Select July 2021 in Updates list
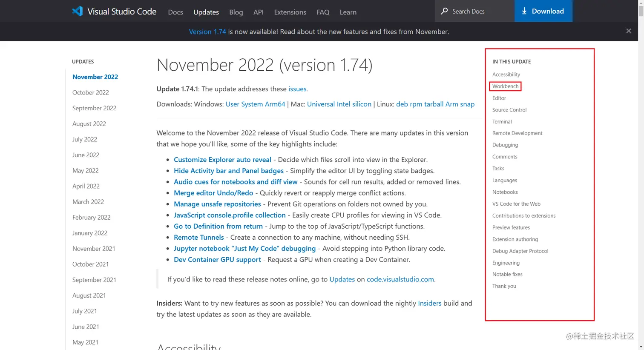 coord(85,311)
